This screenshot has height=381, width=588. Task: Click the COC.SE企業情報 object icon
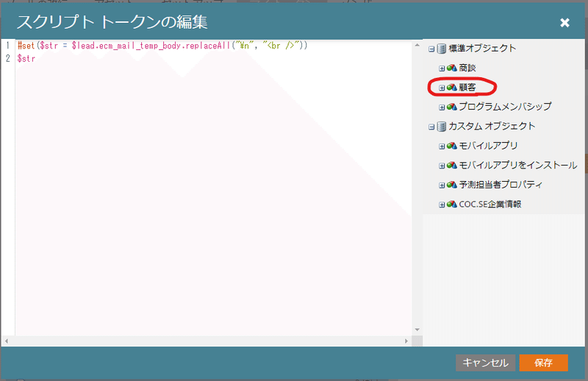[x=451, y=204]
